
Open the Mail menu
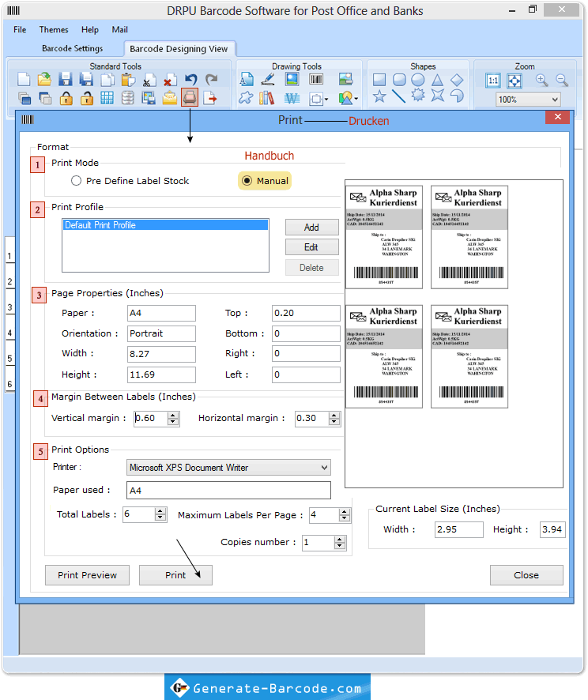(x=119, y=29)
